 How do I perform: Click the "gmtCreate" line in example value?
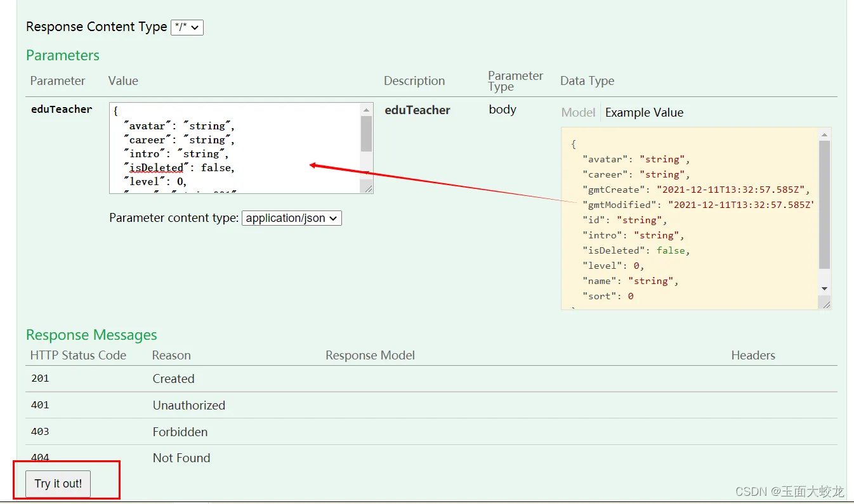tap(697, 190)
